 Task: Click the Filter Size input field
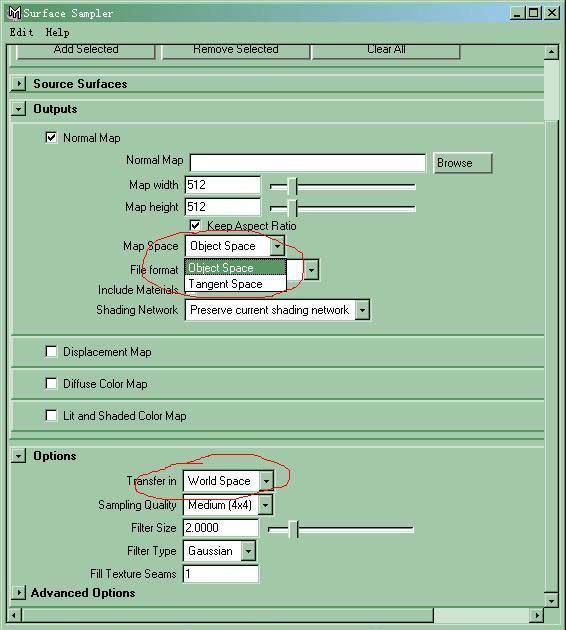(221, 528)
